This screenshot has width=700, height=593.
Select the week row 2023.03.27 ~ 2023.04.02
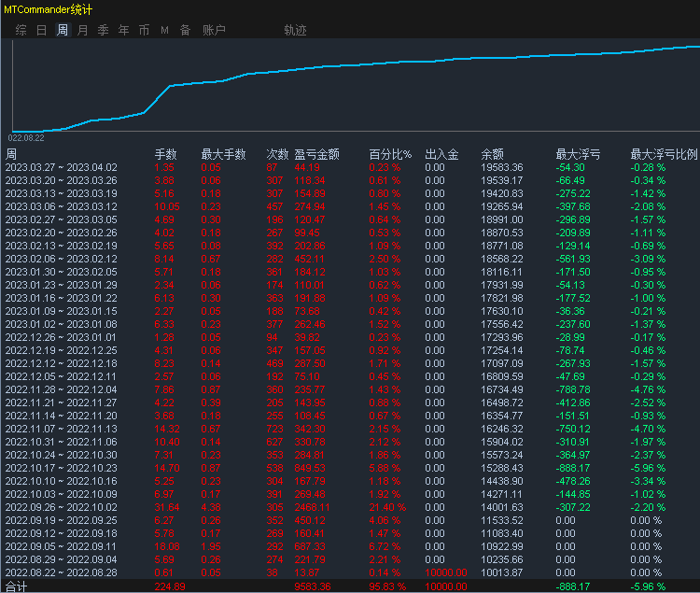coord(62,167)
